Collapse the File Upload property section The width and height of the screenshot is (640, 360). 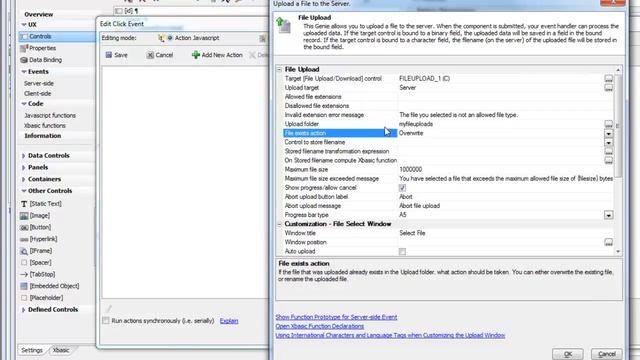[280, 70]
